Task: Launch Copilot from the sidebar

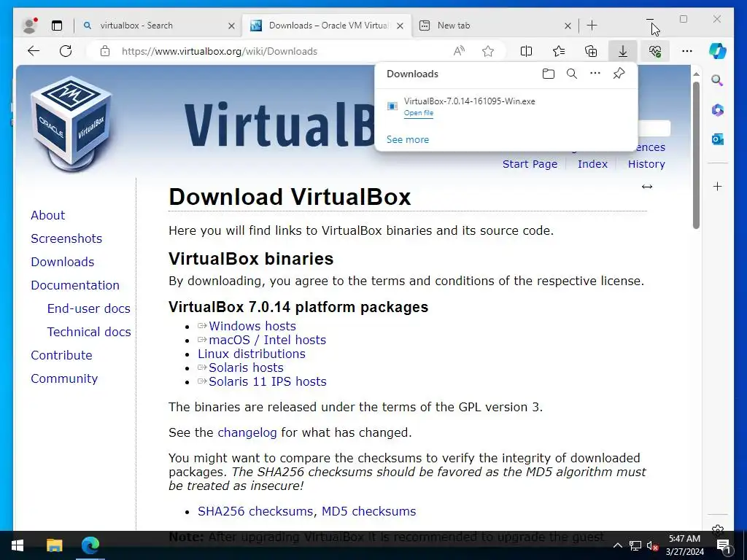Action: click(x=718, y=51)
